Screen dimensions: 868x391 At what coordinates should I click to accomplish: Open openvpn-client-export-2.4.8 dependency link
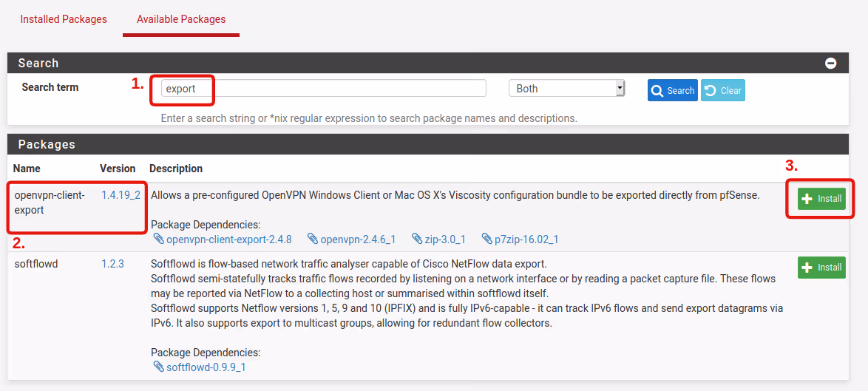(228, 239)
